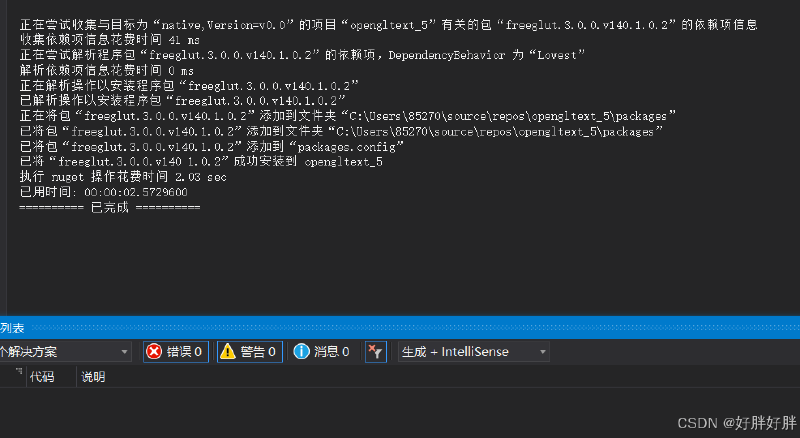Click the 执行 nuget 操作花费时间 2.03 sec line

tap(123, 177)
